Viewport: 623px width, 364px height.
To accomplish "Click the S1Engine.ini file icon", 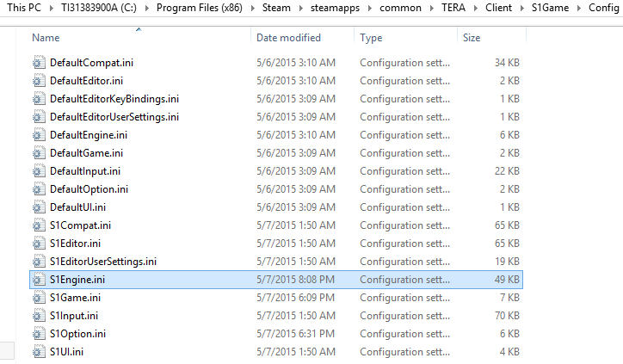I will tap(38, 280).
